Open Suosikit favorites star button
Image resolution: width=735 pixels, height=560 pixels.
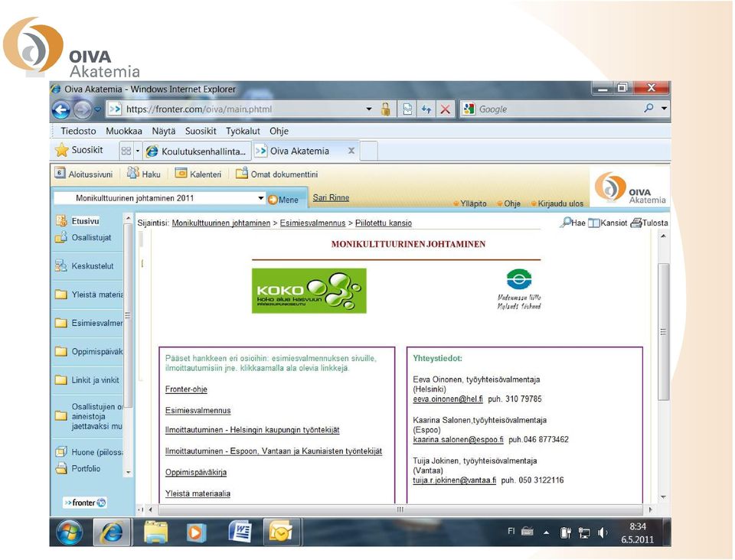[79, 150]
